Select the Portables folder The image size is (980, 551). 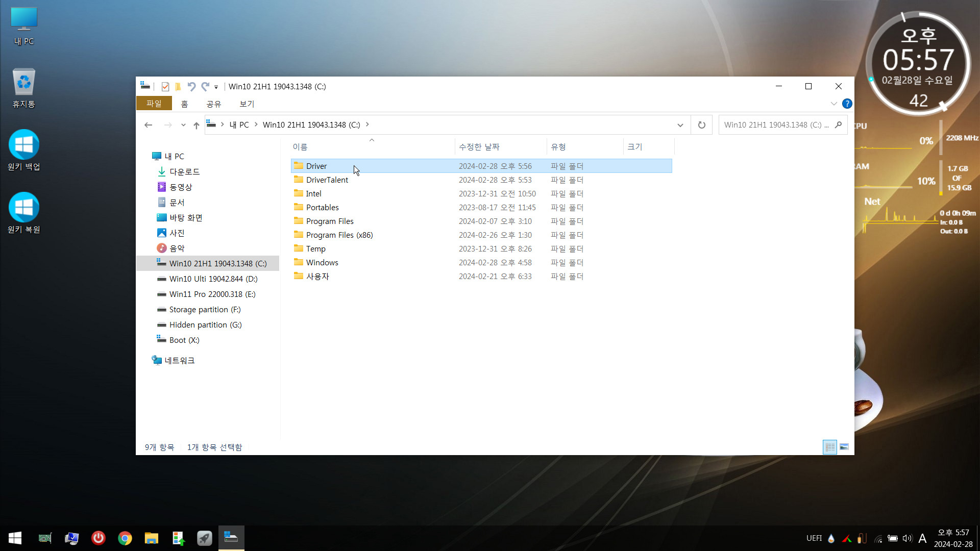pos(481,208)
